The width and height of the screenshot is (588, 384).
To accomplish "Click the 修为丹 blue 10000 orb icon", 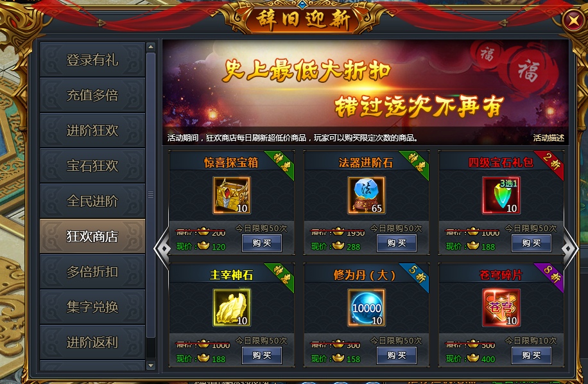I will click(x=366, y=308).
